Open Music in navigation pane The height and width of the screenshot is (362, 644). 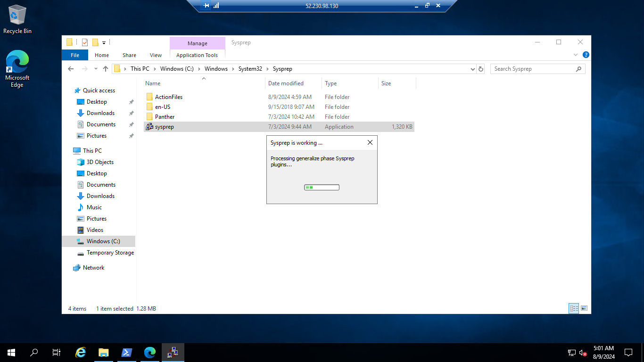(94, 207)
